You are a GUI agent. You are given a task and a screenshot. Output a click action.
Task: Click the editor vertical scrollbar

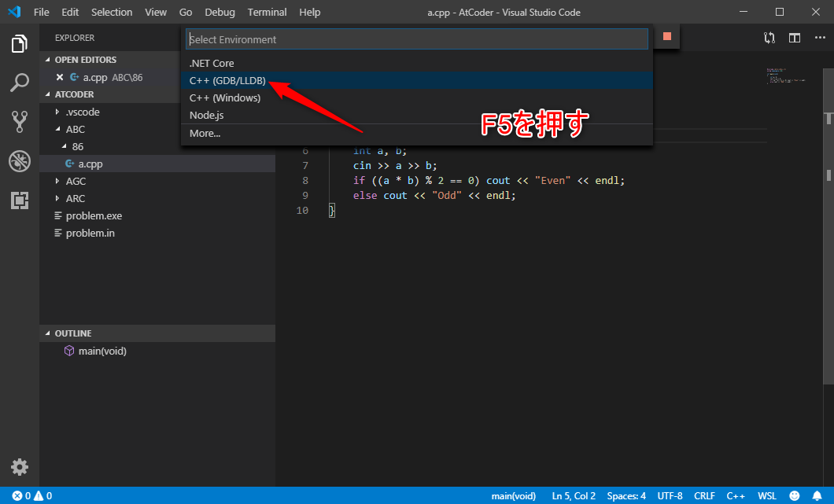point(828,226)
